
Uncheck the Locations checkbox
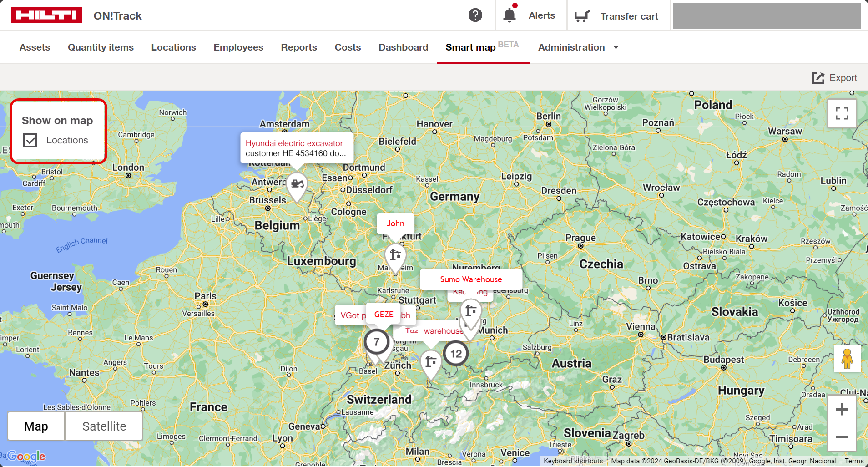(x=30, y=140)
